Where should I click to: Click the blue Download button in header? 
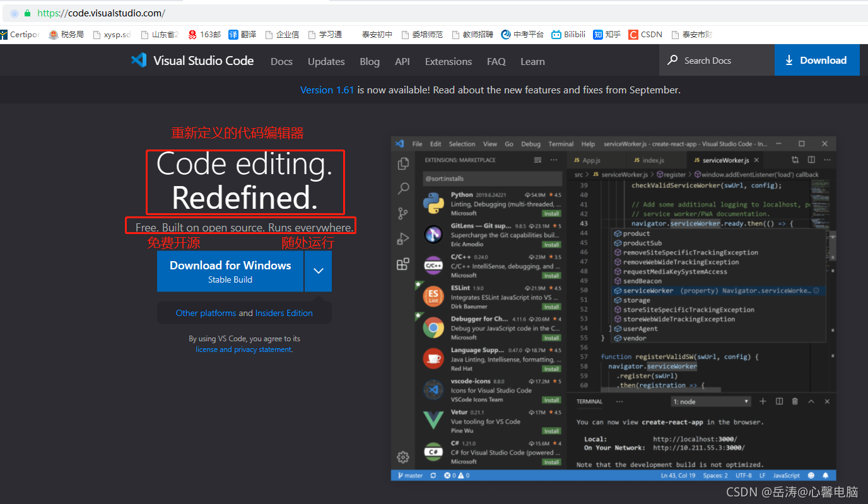pyautogui.click(x=817, y=61)
